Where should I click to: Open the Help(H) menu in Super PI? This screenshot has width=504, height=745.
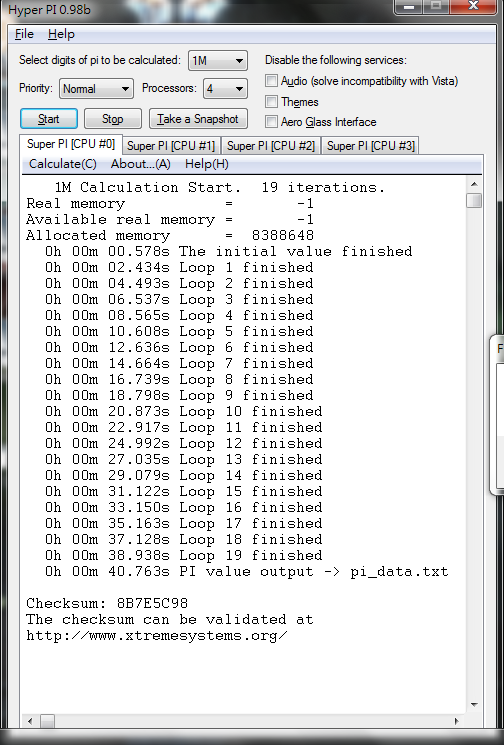coord(207,164)
